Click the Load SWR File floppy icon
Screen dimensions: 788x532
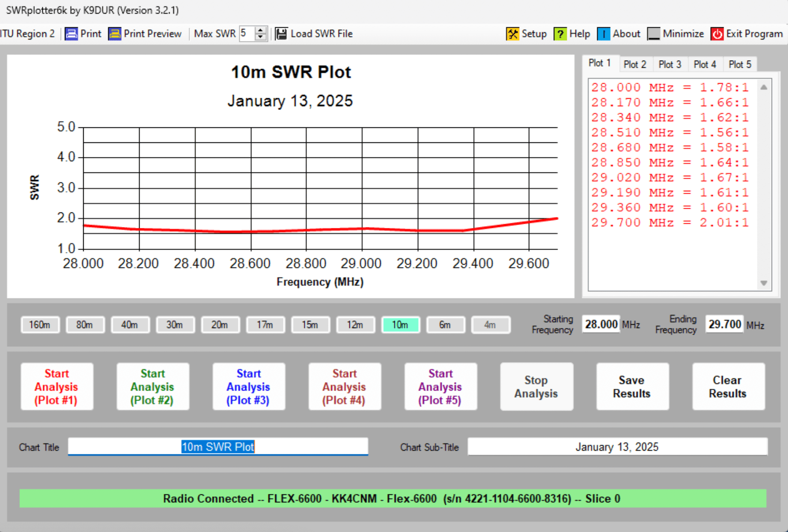(281, 34)
